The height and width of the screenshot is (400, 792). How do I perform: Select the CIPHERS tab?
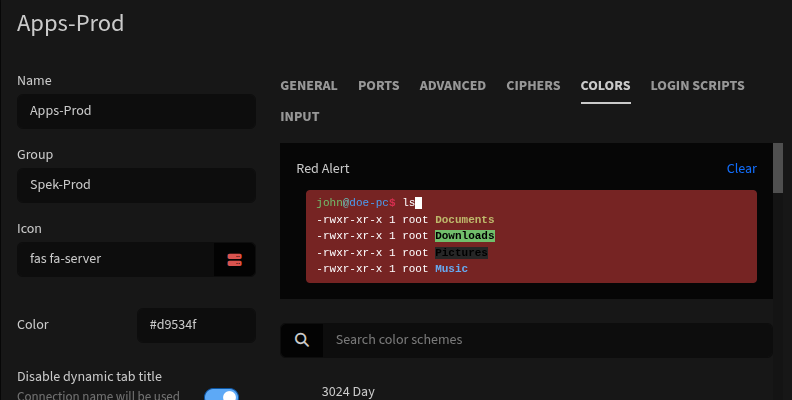click(x=533, y=86)
